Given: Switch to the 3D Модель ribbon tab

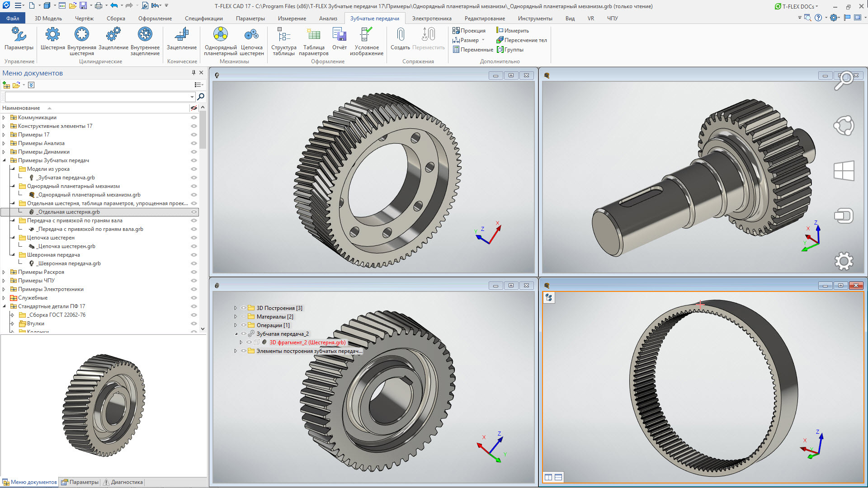Looking at the screenshot, I should 48,19.
